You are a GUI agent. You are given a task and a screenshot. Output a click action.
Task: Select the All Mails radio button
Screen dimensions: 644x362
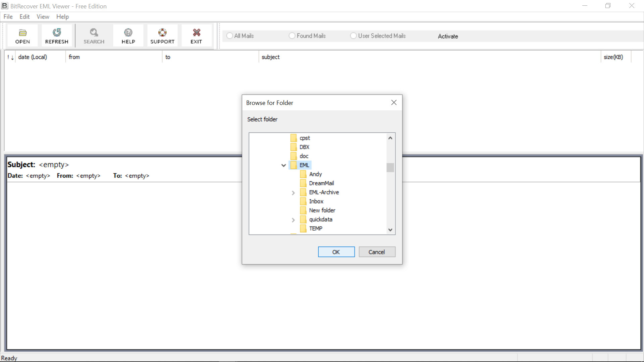(230, 36)
